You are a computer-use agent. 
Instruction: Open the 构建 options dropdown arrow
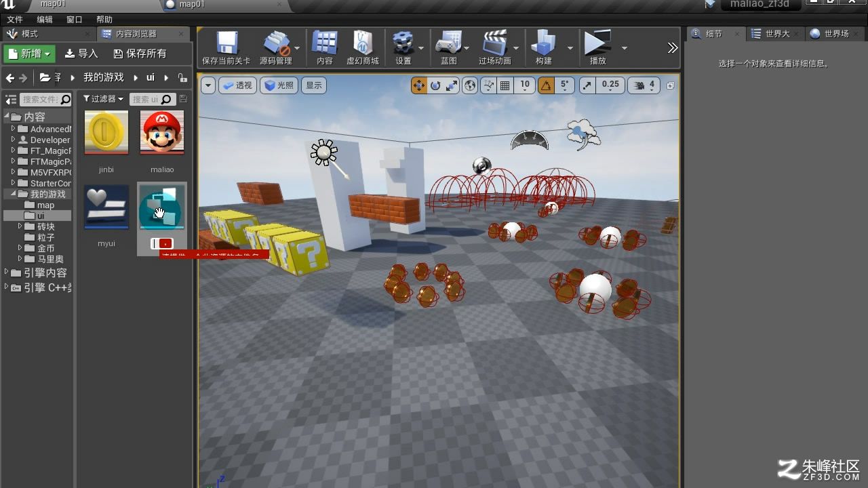tap(570, 48)
